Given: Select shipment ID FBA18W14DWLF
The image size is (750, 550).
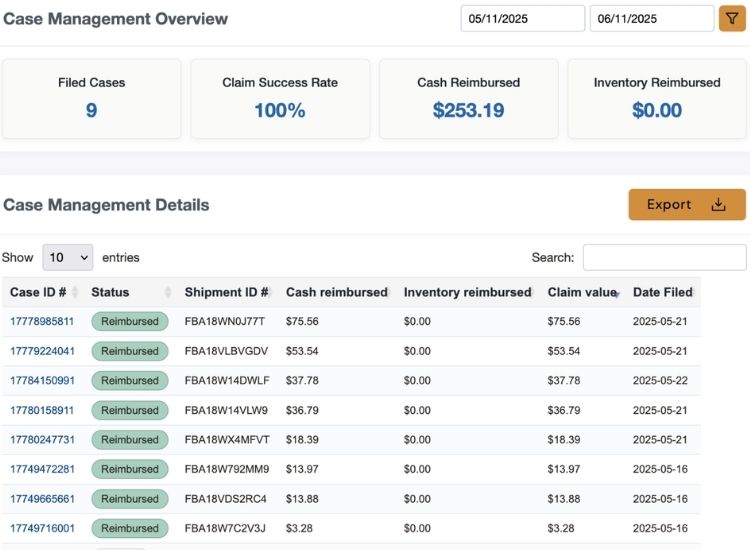Looking at the screenshot, I should (227, 381).
